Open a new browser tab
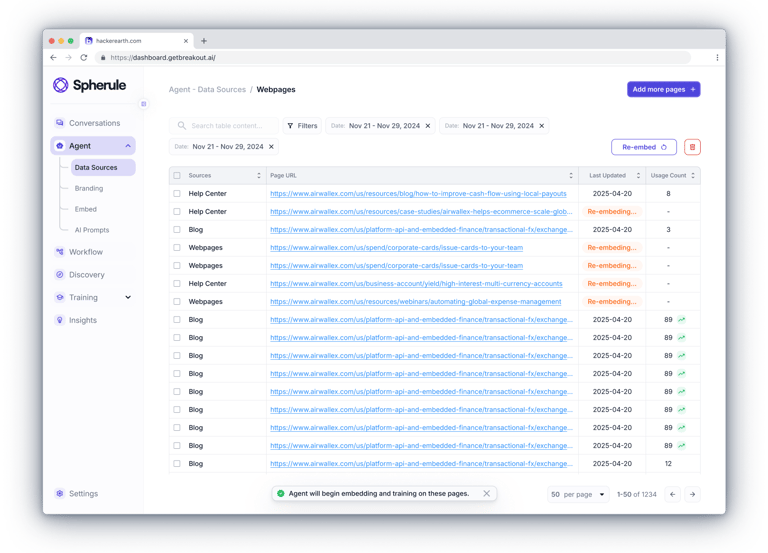 pyautogui.click(x=204, y=41)
